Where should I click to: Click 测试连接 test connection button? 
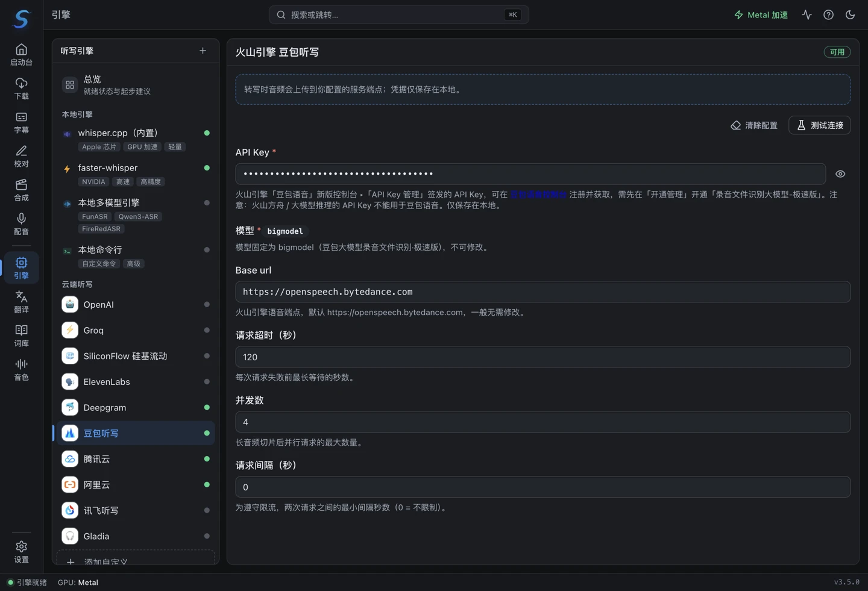pyautogui.click(x=820, y=125)
